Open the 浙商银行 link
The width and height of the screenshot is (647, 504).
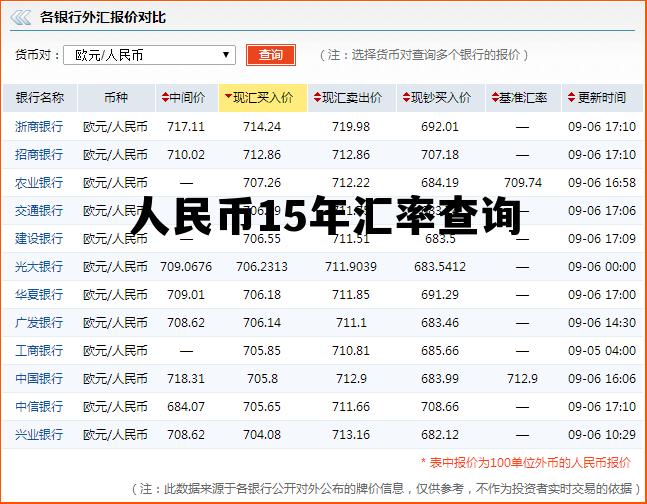(x=39, y=126)
